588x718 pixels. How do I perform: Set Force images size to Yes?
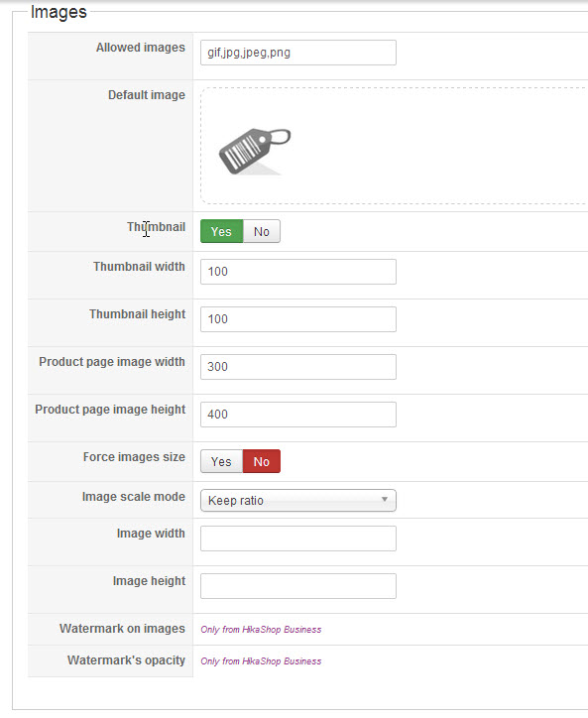(222, 461)
